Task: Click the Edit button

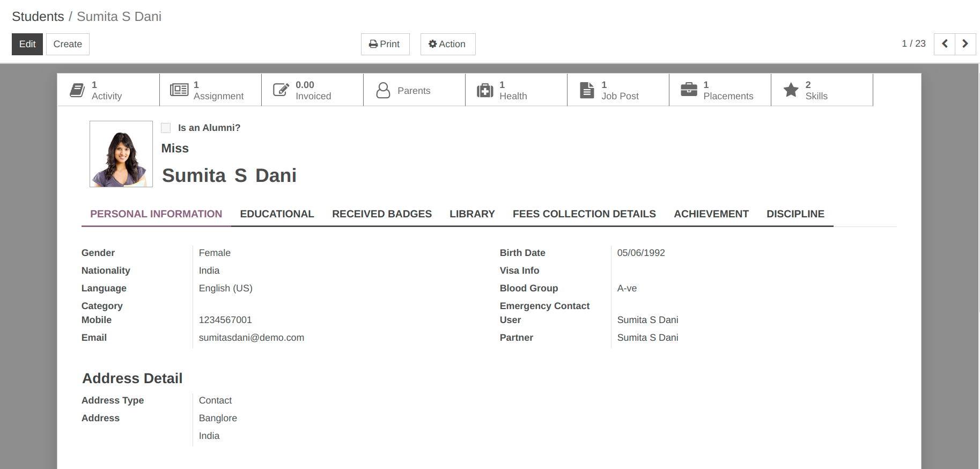Action: click(27, 44)
